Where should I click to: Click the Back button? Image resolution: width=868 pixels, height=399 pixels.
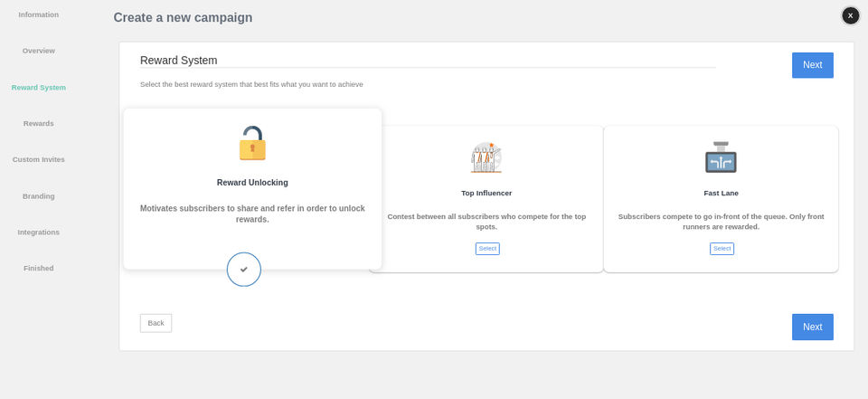click(156, 323)
